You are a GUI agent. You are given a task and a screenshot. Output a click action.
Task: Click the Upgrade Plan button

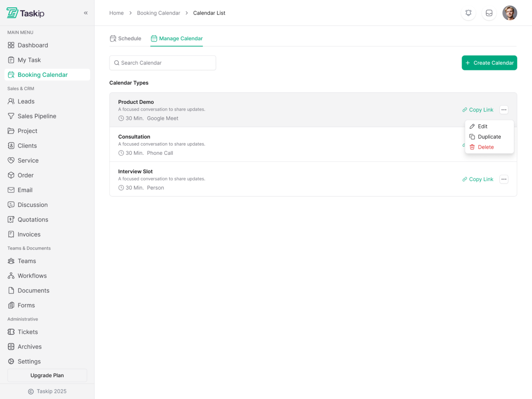[x=47, y=375]
